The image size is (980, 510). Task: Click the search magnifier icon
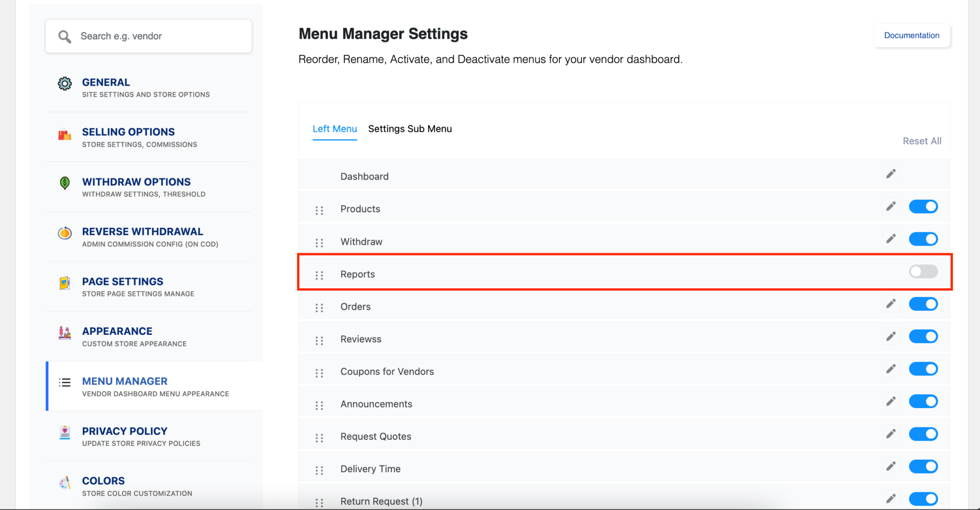coord(65,36)
